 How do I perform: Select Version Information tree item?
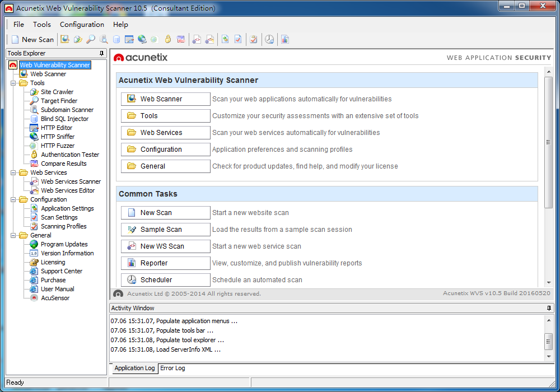[67, 253]
